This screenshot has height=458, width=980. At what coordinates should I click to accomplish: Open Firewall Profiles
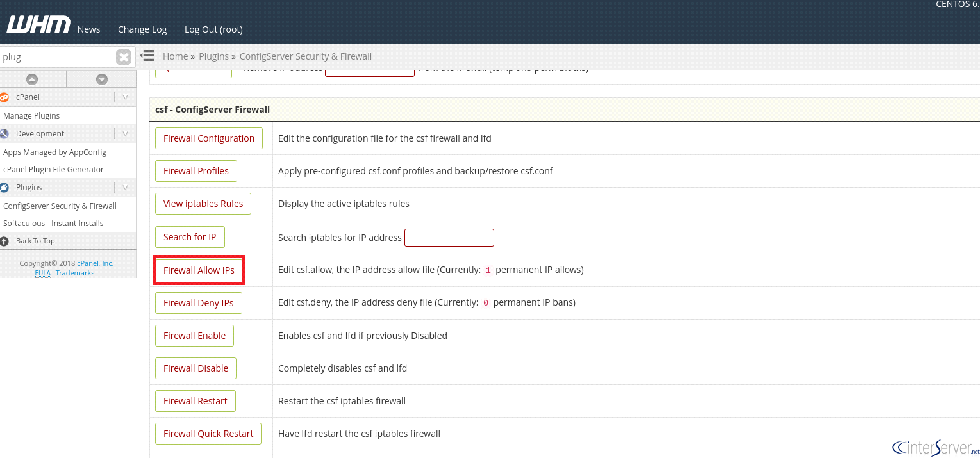(196, 171)
